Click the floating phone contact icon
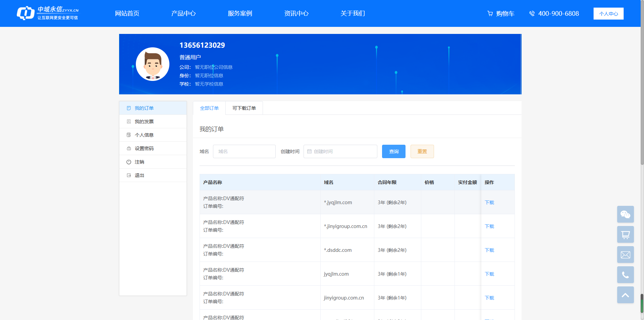 coord(625,275)
